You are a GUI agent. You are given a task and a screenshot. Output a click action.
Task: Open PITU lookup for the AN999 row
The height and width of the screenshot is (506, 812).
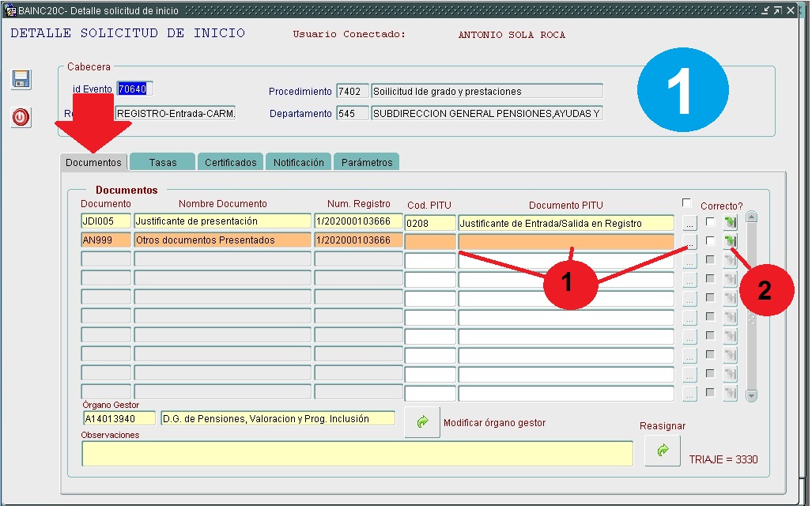click(690, 242)
